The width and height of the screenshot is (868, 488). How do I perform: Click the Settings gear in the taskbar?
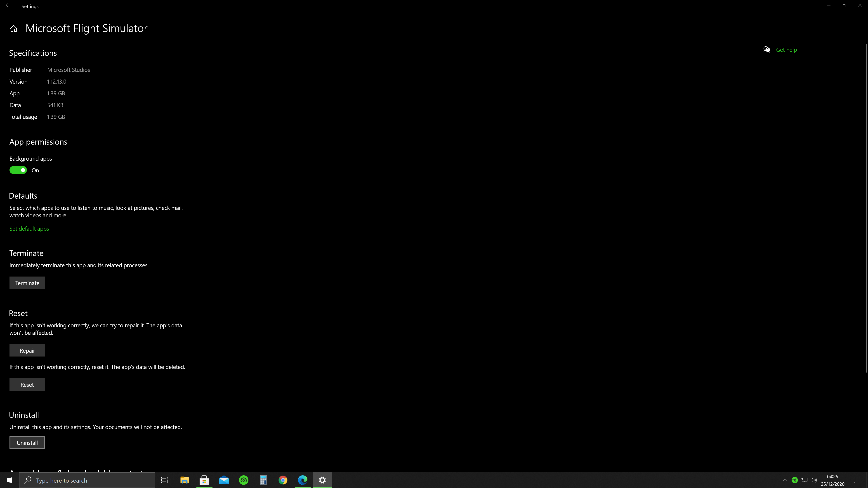click(x=323, y=480)
